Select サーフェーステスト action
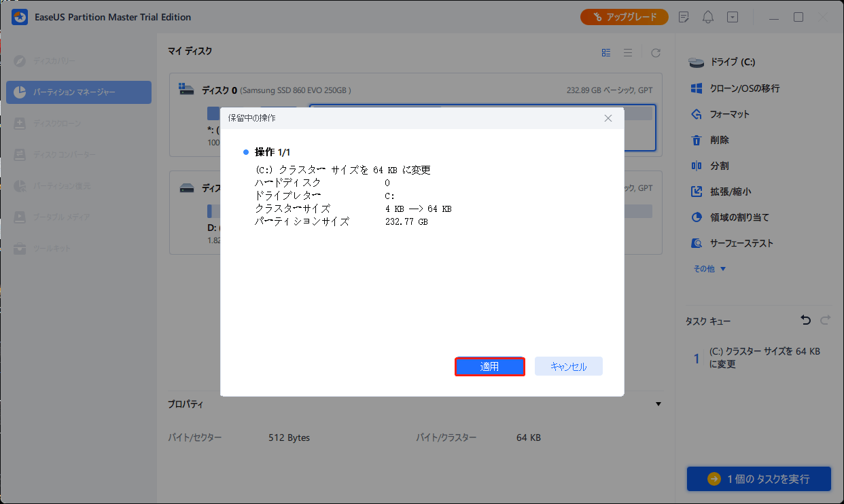The image size is (844, 504). tap(741, 243)
